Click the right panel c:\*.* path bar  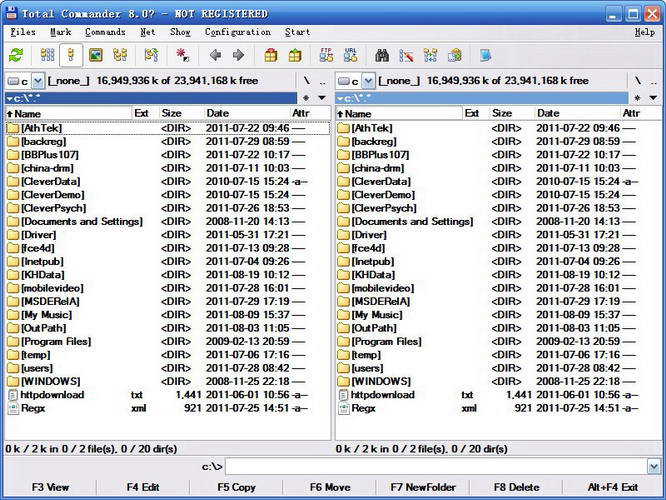482,99
